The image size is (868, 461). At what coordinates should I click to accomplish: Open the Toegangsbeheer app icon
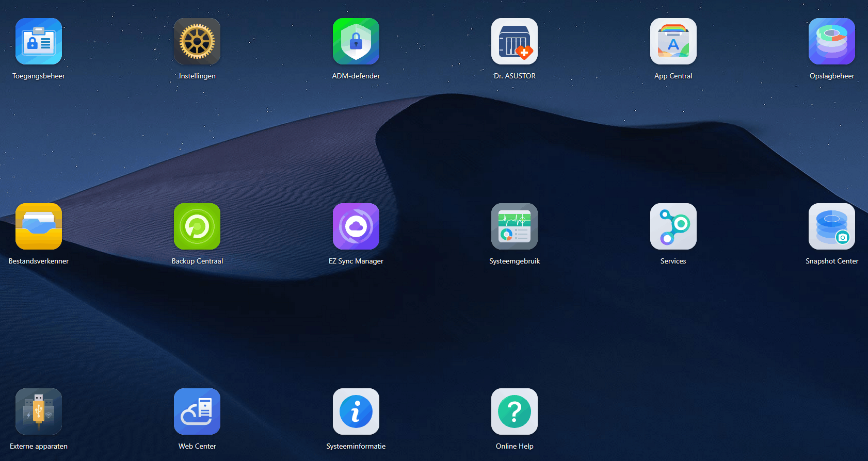click(39, 41)
